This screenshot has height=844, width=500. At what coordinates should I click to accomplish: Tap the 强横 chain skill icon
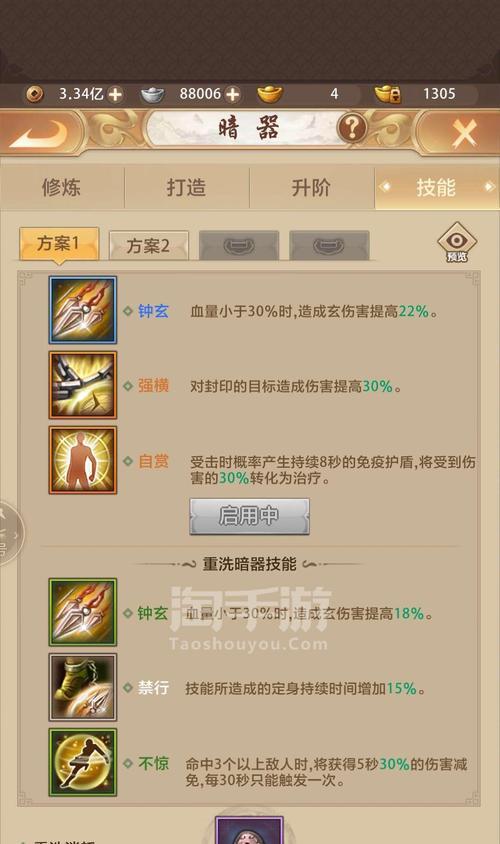[x=82, y=385]
